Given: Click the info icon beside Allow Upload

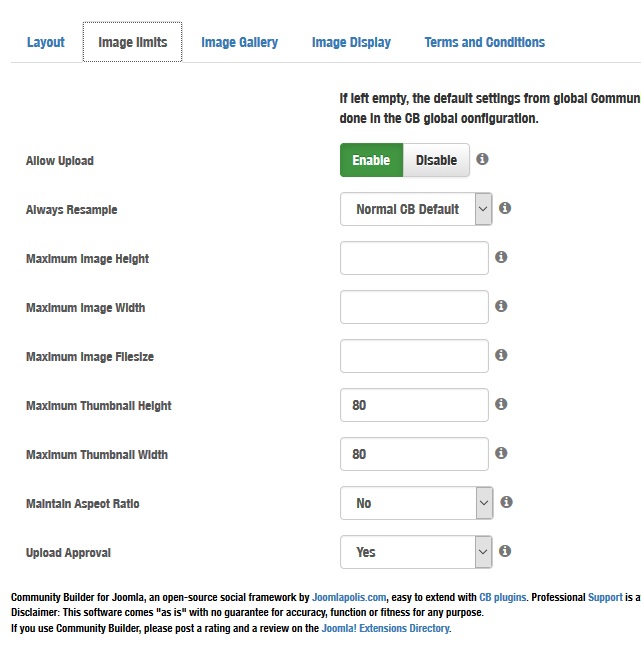Looking at the screenshot, I should (482, 159).
